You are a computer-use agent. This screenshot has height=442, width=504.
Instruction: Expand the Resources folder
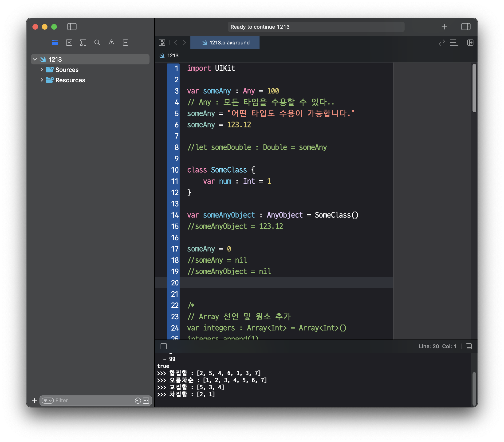tap(42, 80)
